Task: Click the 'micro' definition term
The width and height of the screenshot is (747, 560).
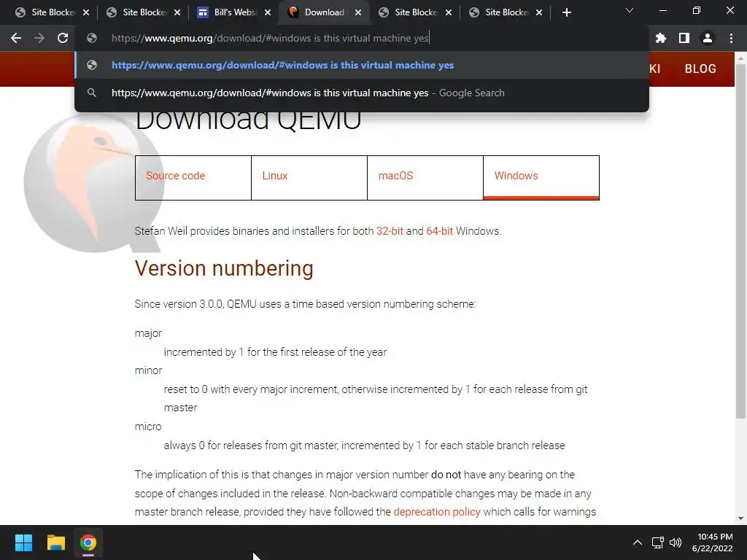Action: pos(148,427)
